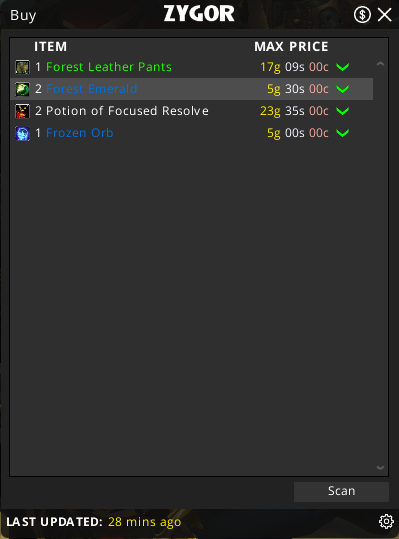Toggle green checkmark for Forest Leather Pants
Viewport: 399px width, 539px height.
point(343,67)
